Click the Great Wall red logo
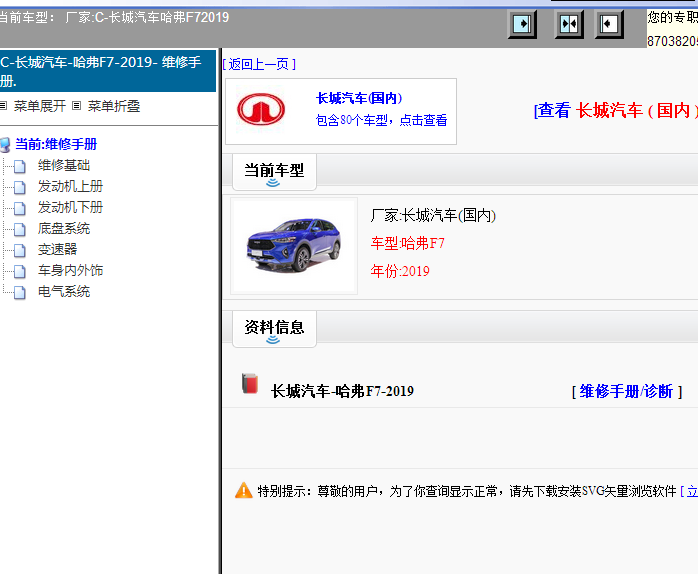 [261, 110]
